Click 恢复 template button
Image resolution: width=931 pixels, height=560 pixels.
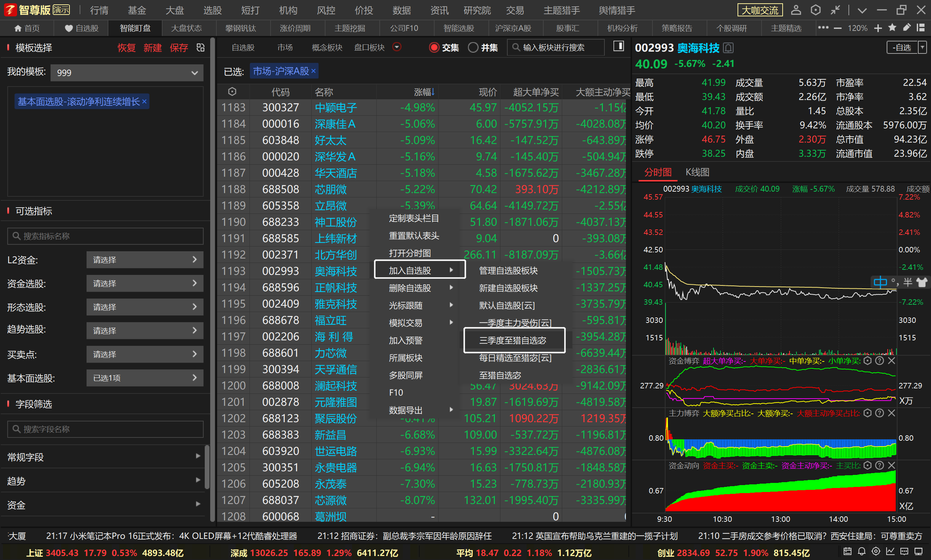click(x=127, y=48)
